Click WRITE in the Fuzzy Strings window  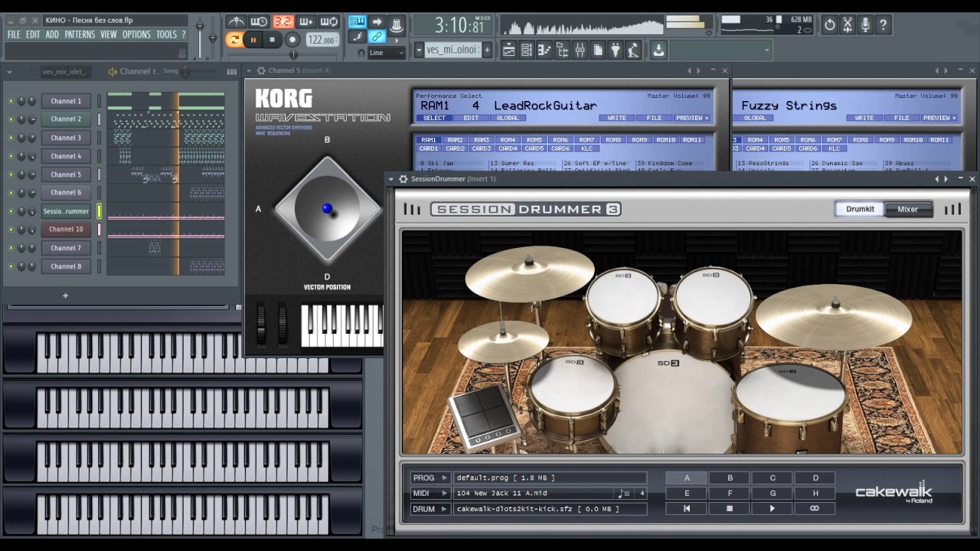coord(864,118)
